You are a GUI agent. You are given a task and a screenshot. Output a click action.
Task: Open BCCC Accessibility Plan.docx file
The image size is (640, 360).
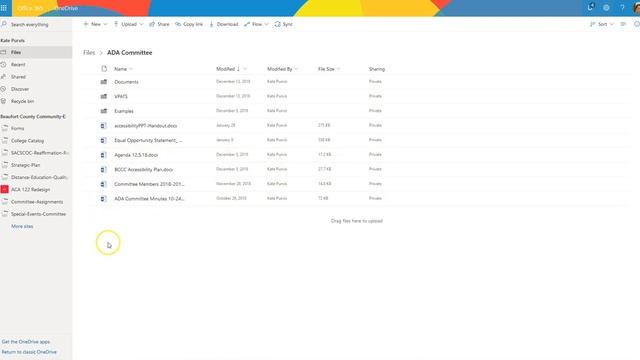(143, 169)
